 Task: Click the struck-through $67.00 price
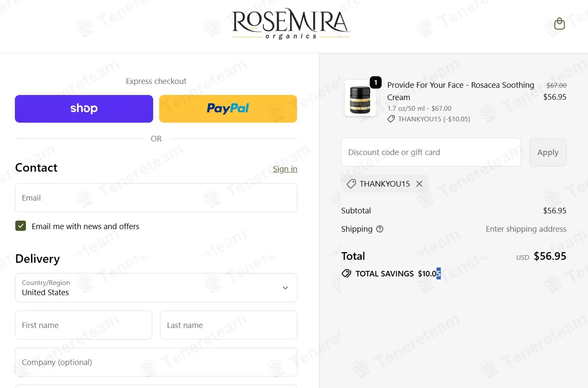[x=556, y=85]
